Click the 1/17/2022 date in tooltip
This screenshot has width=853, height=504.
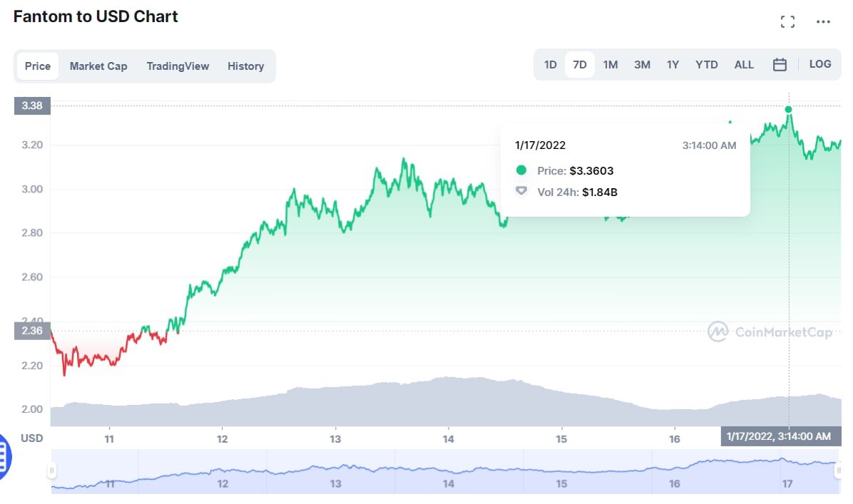pyautogui.click(x=540, y=145)
